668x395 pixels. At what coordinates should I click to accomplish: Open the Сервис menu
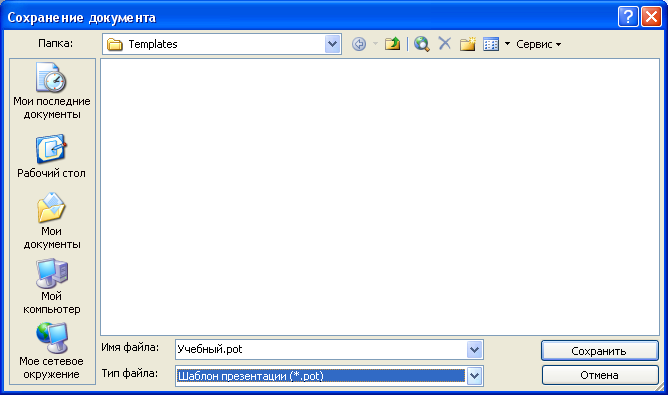point(538,44)
